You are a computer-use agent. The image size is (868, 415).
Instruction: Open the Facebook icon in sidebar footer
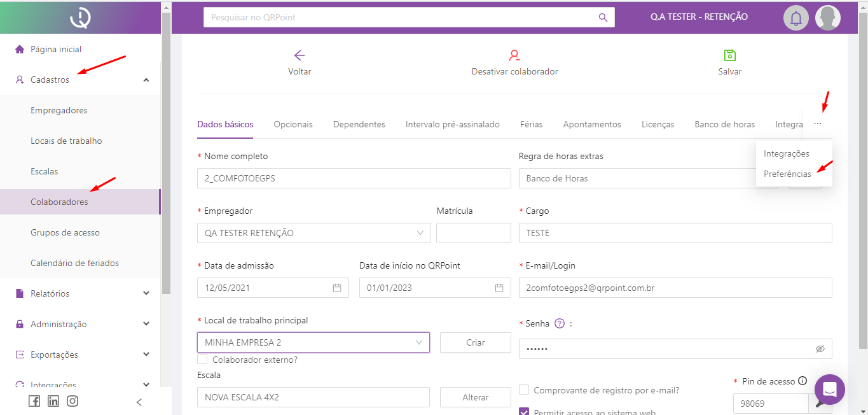pyautogui.click(x=34, y=401)
